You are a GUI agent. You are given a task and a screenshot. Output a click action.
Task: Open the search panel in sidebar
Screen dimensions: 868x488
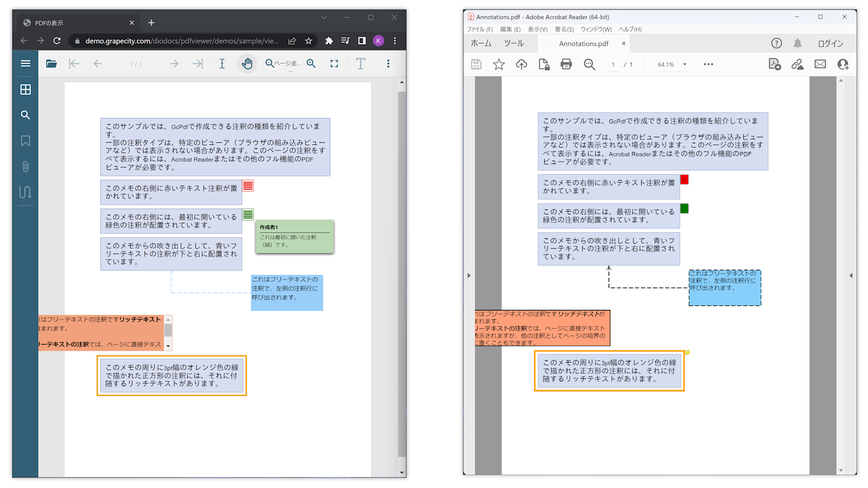coord(25,115)
